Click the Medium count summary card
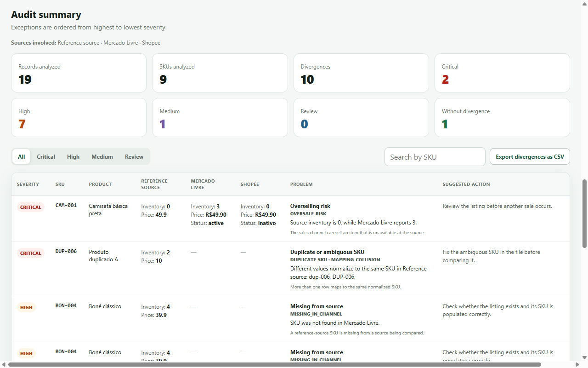The width and height of the screenshot is (588, 368). tap(220, 118)
